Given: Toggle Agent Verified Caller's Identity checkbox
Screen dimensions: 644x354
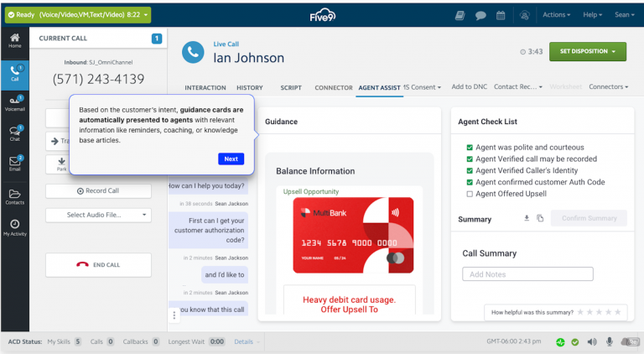Looking at the screenshot, I should (470, 170).
